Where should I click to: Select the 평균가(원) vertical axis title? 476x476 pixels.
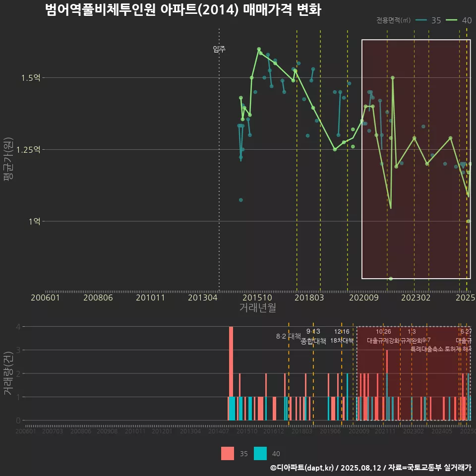pyautogui.click(x=8, y=159)
